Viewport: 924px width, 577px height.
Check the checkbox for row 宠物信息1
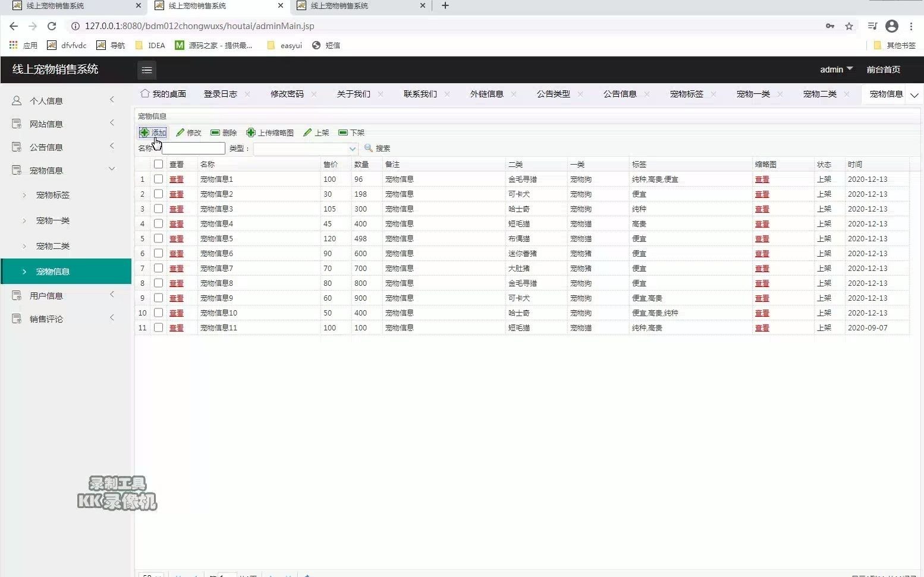click(x=158, y=179)
